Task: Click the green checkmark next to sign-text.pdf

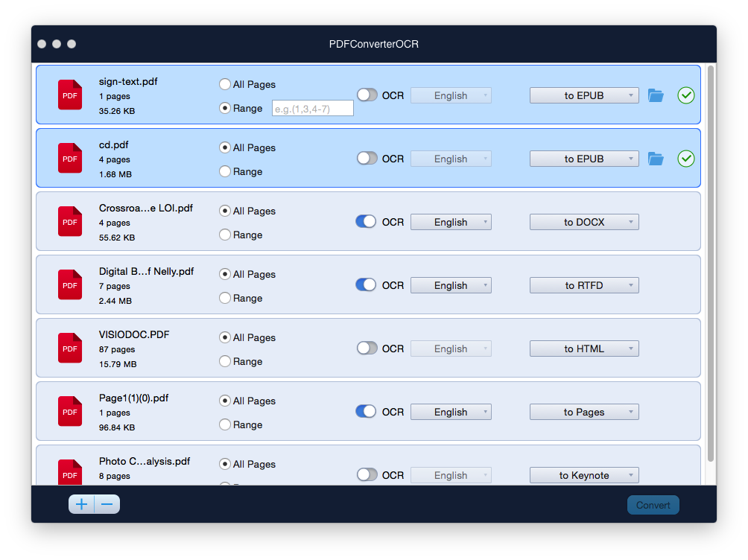Action: (685, 95)
